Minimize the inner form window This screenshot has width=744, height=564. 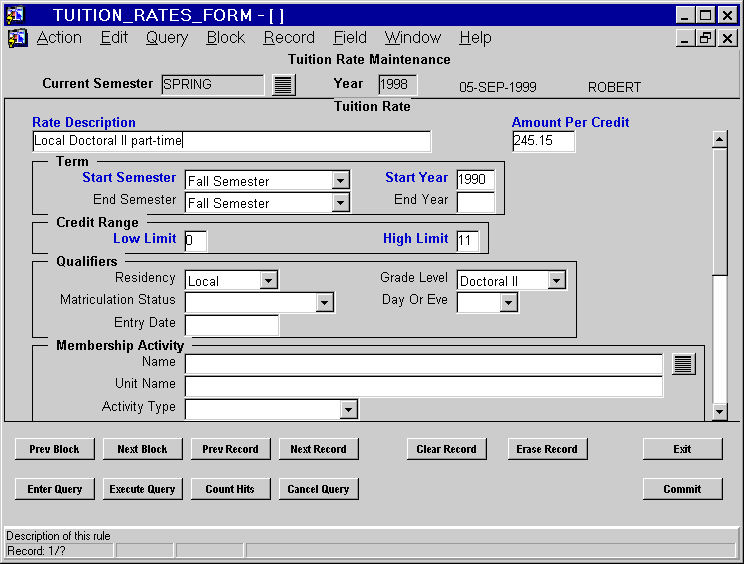[685, 38]
